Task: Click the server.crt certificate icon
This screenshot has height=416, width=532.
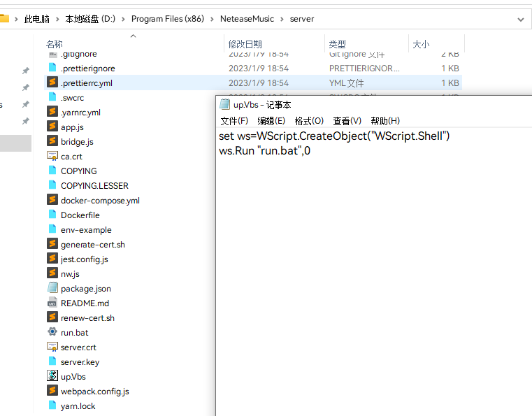Action: point(52,347)
